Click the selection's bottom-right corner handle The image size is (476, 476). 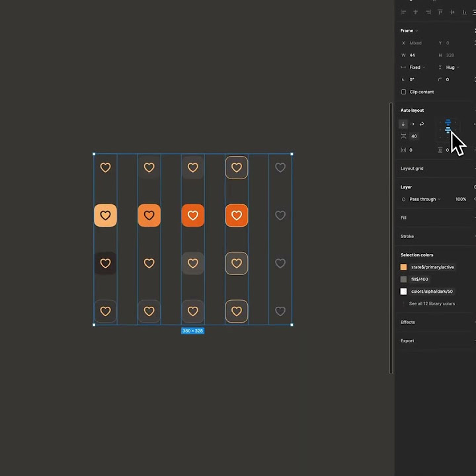click(292, 325)
